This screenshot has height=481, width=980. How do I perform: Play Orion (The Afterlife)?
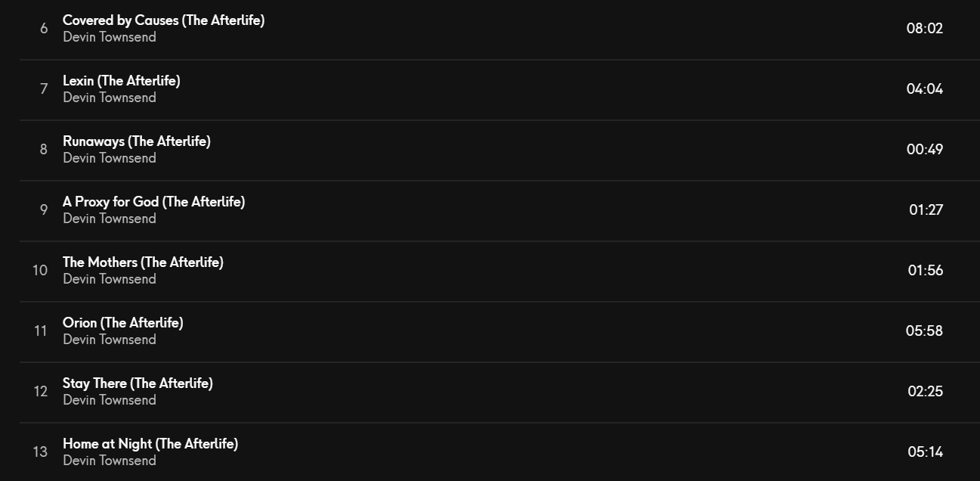122,323
